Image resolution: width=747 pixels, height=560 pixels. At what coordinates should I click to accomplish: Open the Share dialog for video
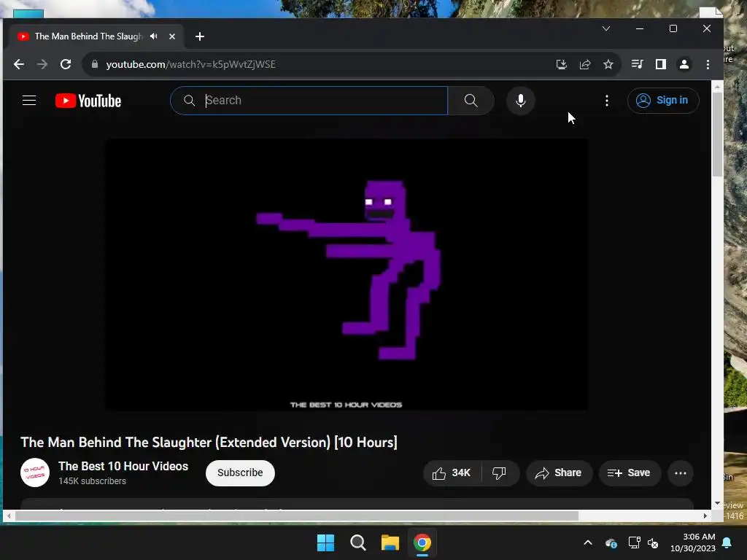559,472
